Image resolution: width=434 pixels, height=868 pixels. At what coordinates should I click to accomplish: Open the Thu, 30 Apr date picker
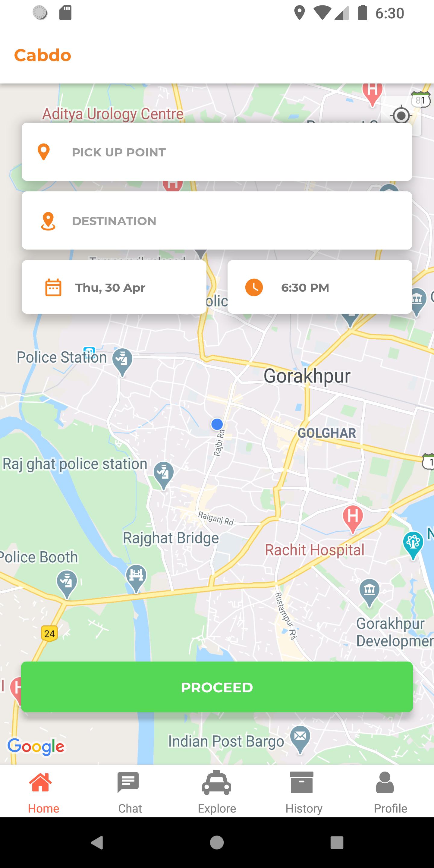click(x=114, y=287)
